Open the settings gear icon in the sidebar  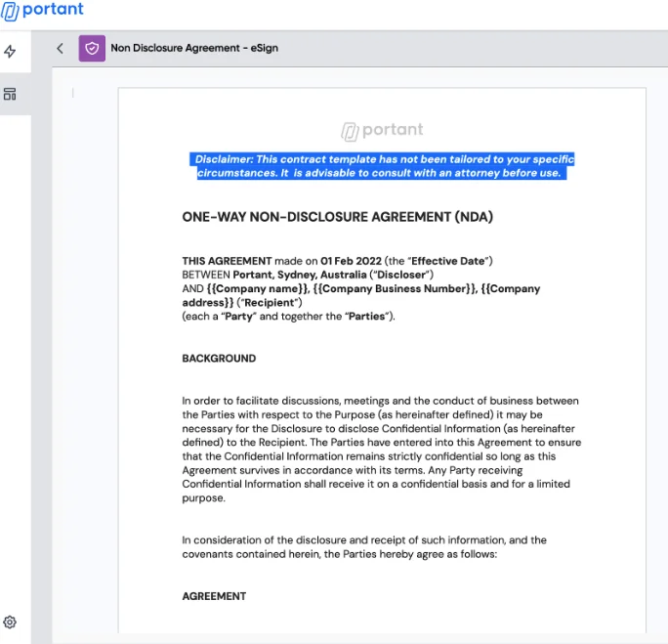coord(10,623)
